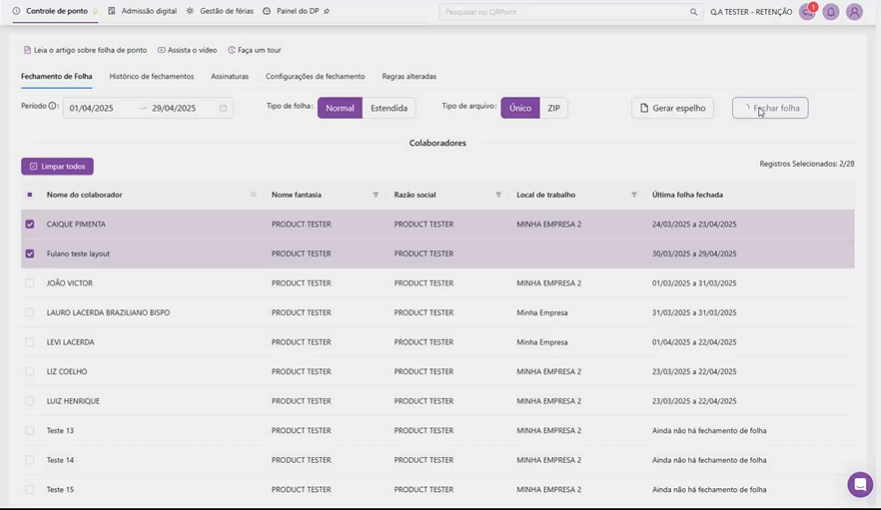Open the notifications bell icon
Screen dimensions: 881x510
[x=830, y=12]
